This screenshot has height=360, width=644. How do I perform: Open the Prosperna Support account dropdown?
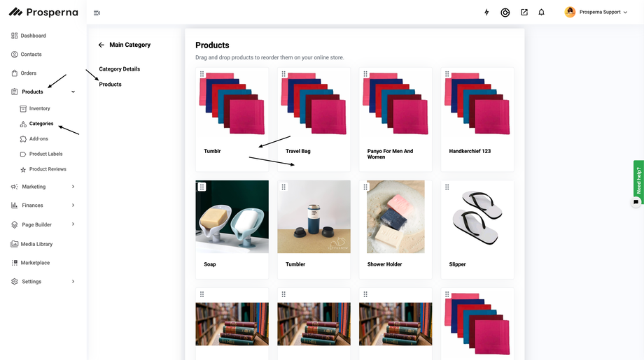pos(597,12)
